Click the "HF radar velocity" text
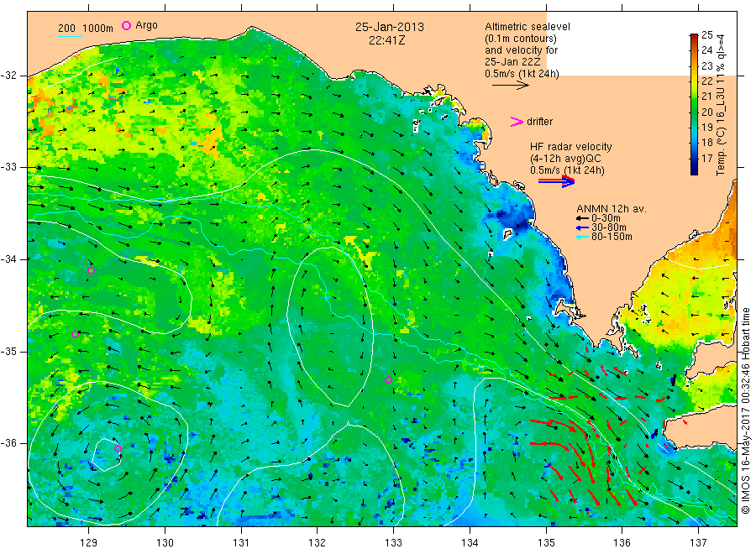756x554 pixels. [x=571, y=146]
